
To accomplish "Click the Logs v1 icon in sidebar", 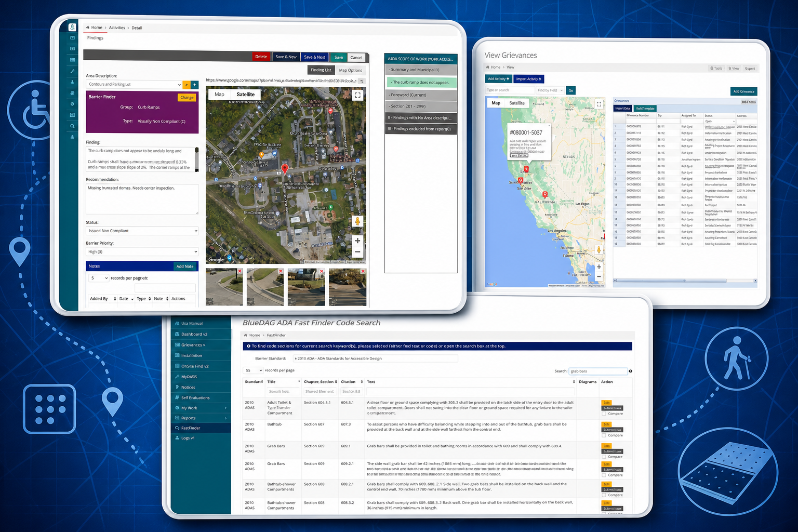I will [177, 438].
